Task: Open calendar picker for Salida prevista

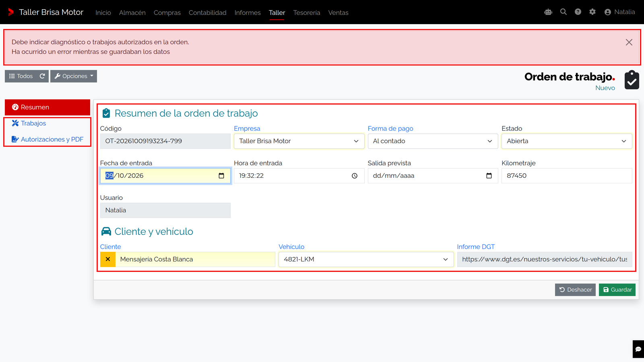Action: click(x=489, y=176)
